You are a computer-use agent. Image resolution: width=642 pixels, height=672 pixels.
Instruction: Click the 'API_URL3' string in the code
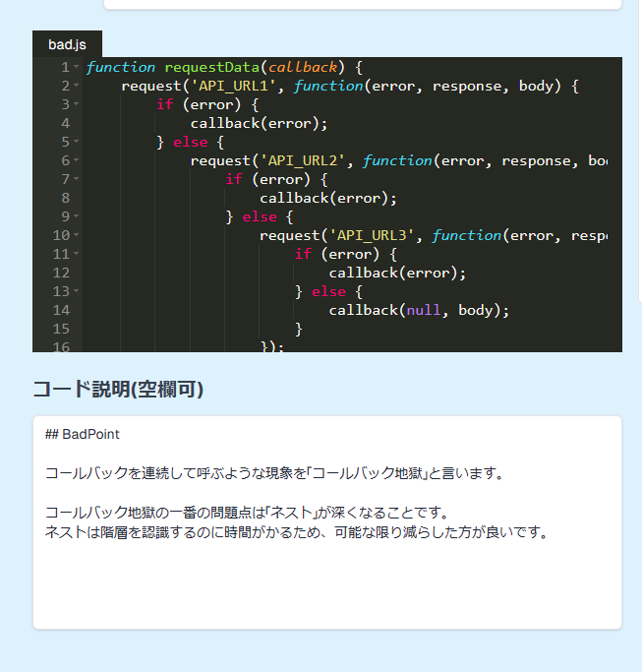[x=372, y=235]
